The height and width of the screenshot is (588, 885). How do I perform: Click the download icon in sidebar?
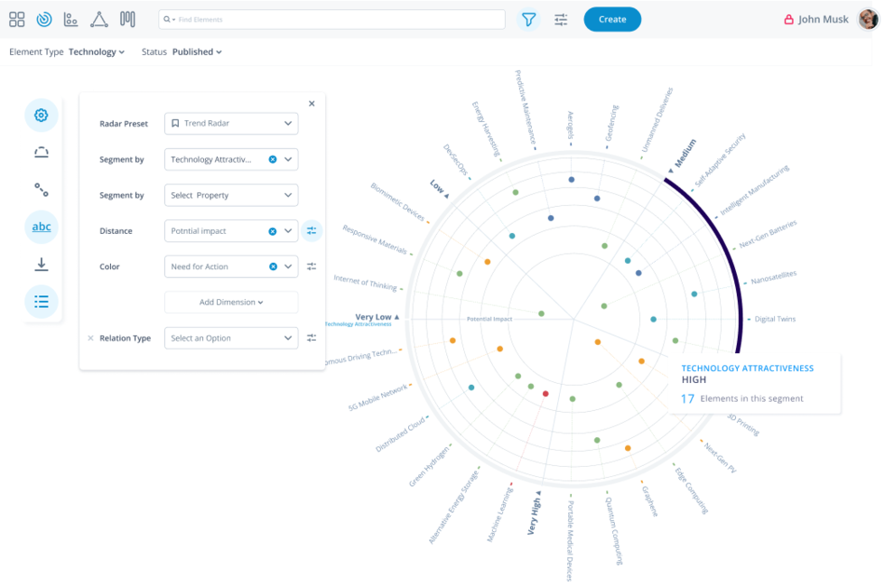[42, 265]
